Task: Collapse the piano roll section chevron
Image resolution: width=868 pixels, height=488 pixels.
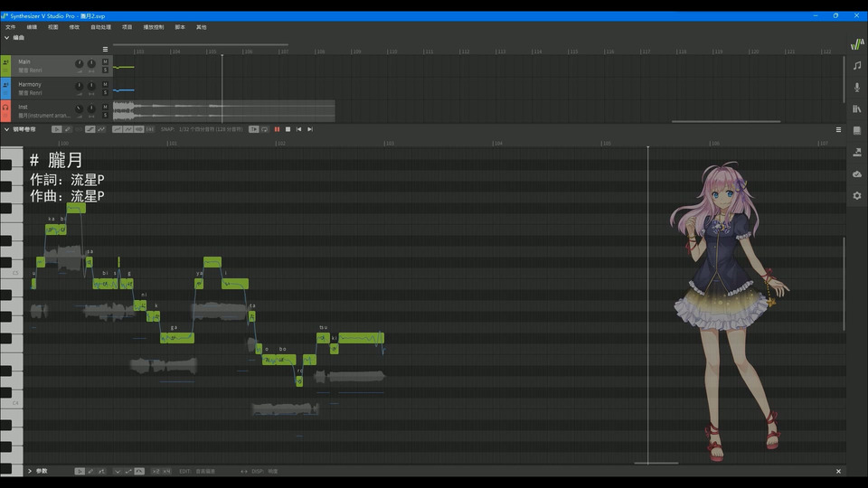Action: pyautogui.click(x=6, y=129)
